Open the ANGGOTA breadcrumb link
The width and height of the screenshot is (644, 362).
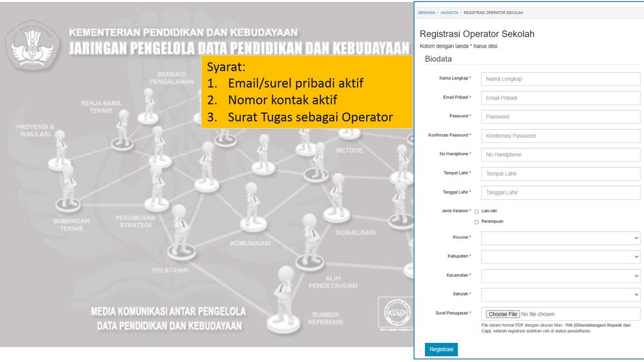(449, 13)
